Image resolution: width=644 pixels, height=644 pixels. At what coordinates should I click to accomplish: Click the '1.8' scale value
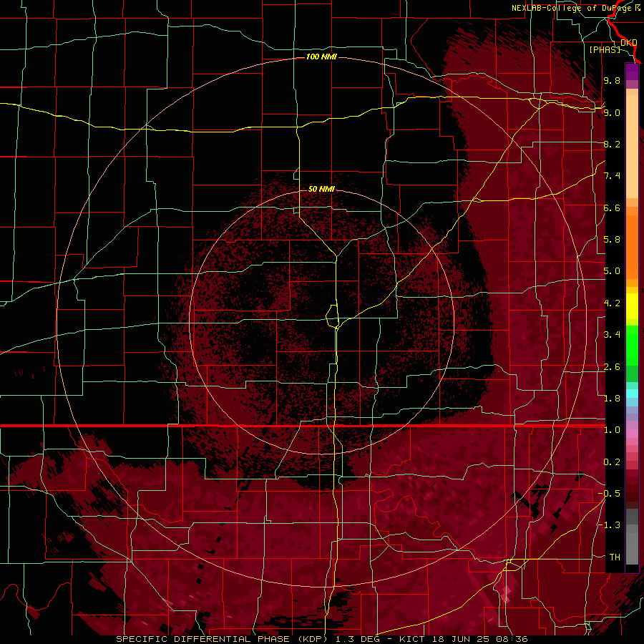612,399
